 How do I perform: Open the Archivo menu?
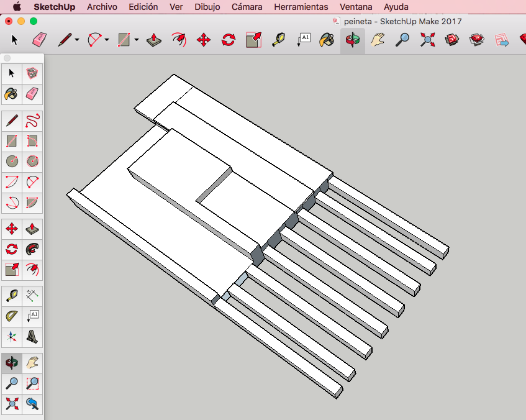point(102,7)
